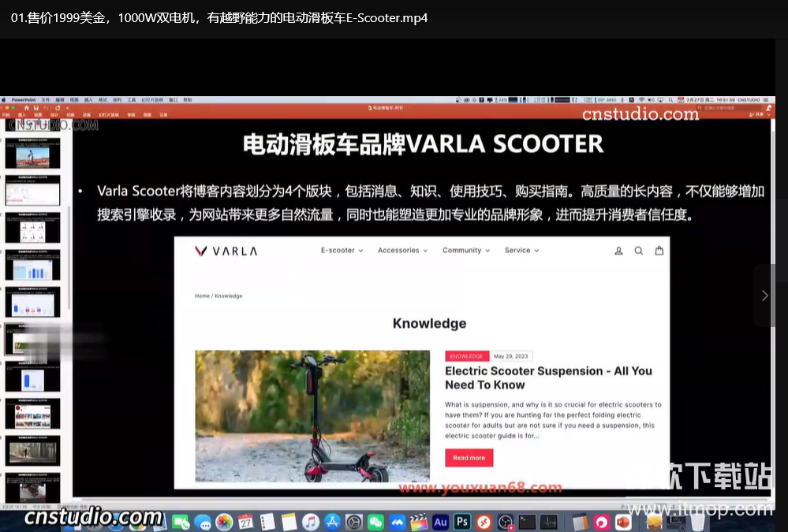The height and width of the screenshot is (532, 788).
Task: Click the slide title 电动滑板车品牌VARLA SCOOTER
Action: (423, 143)
